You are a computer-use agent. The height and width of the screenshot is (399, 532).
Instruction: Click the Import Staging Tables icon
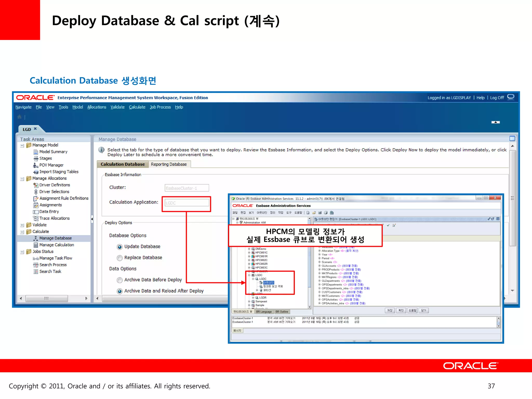pos(36,172)
